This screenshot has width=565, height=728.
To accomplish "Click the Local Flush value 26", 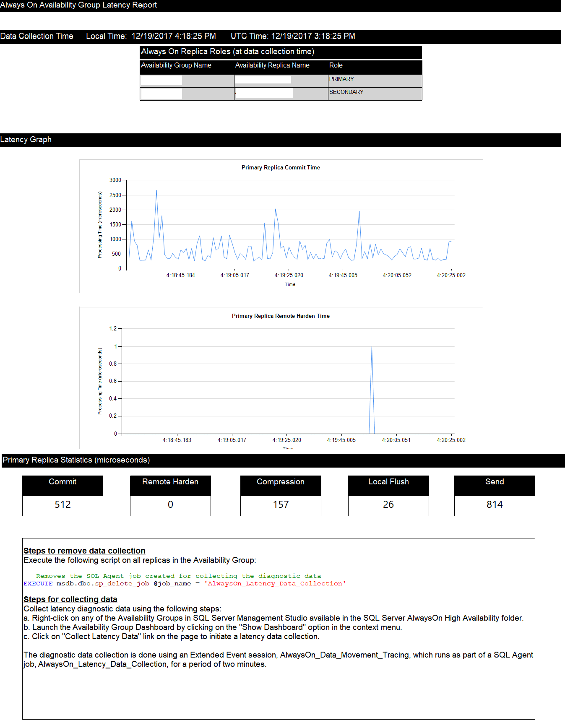I will (x=388, y=505).
